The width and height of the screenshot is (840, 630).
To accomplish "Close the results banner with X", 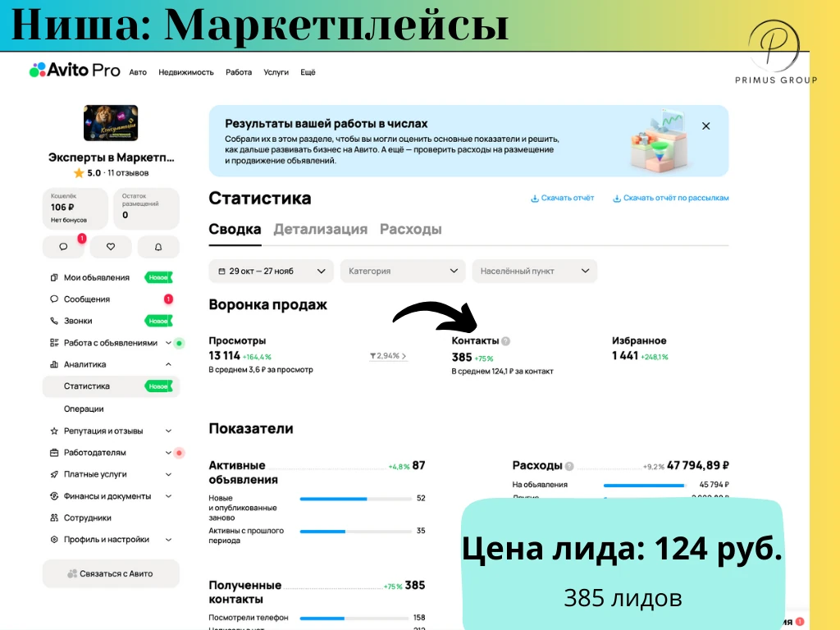I will coord(706,126).
